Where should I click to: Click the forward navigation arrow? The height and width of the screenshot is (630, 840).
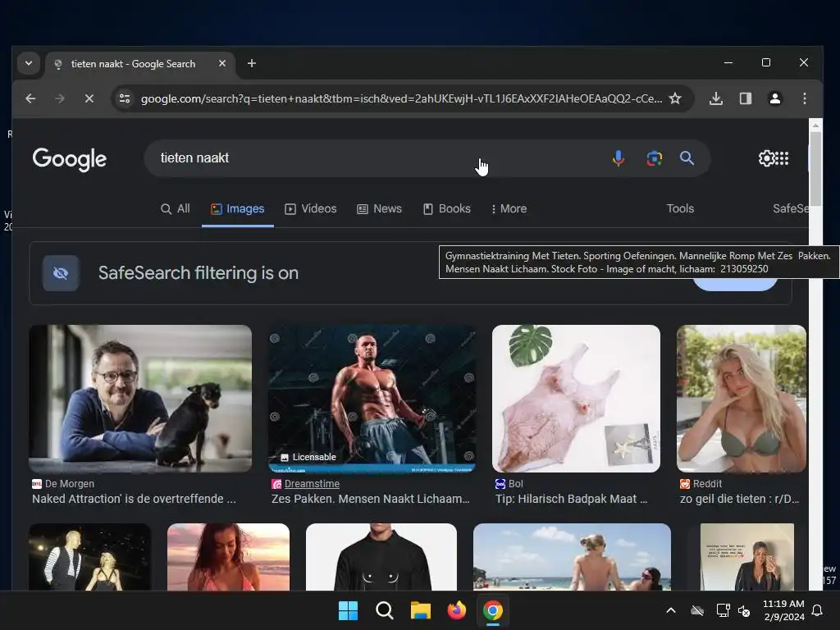point(59,98)
